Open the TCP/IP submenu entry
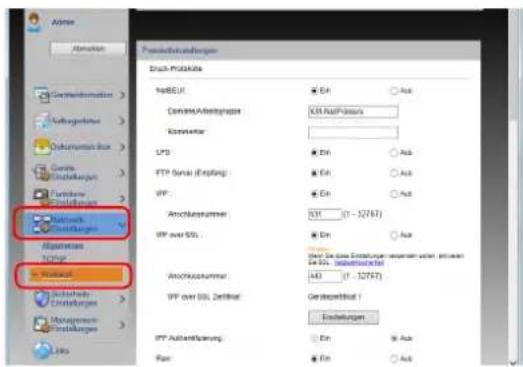The height and width of the screenshot is (367, 523). 54,258
